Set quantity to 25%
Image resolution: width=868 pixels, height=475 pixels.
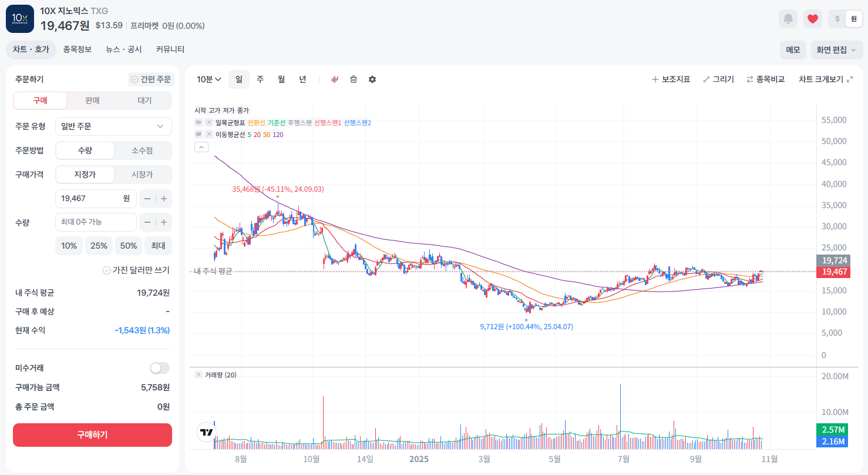(99, 246)
